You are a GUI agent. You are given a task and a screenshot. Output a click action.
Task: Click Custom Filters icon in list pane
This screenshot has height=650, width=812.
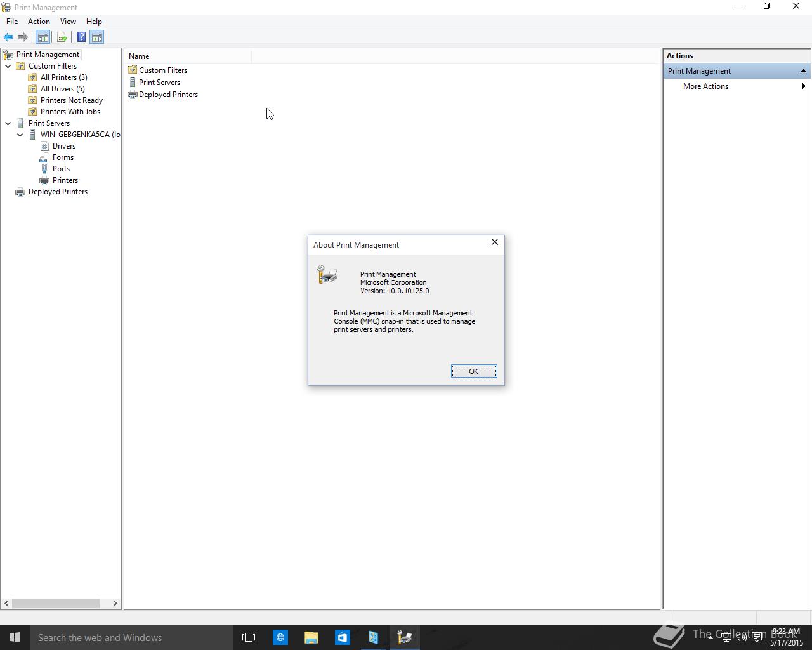[x=133, y=70]
